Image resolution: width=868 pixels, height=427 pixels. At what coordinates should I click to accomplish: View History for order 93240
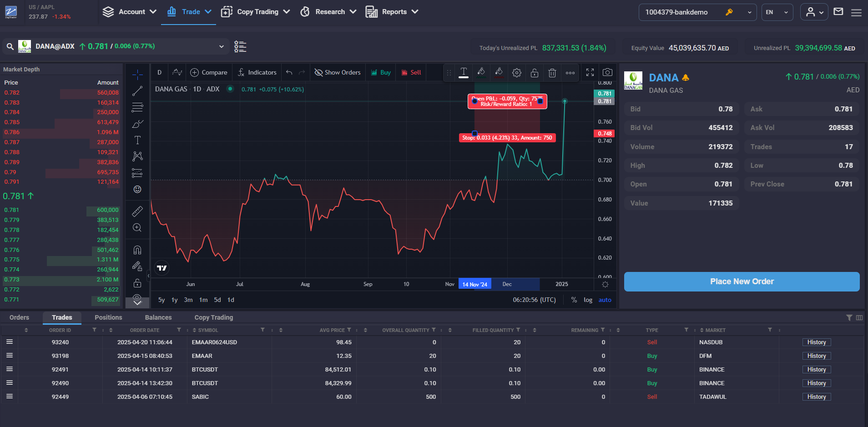816,342
